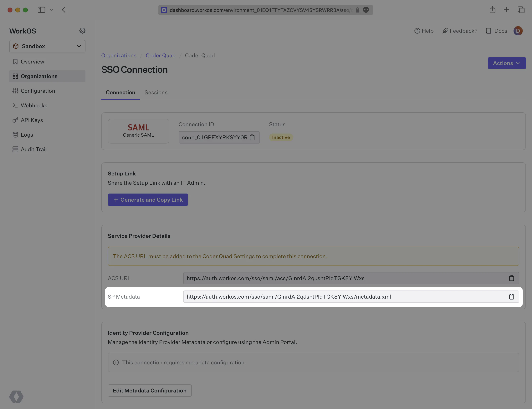Open Overview in the sidebar
The height and width of the screenshot is (409, 532).
point(47,62)
